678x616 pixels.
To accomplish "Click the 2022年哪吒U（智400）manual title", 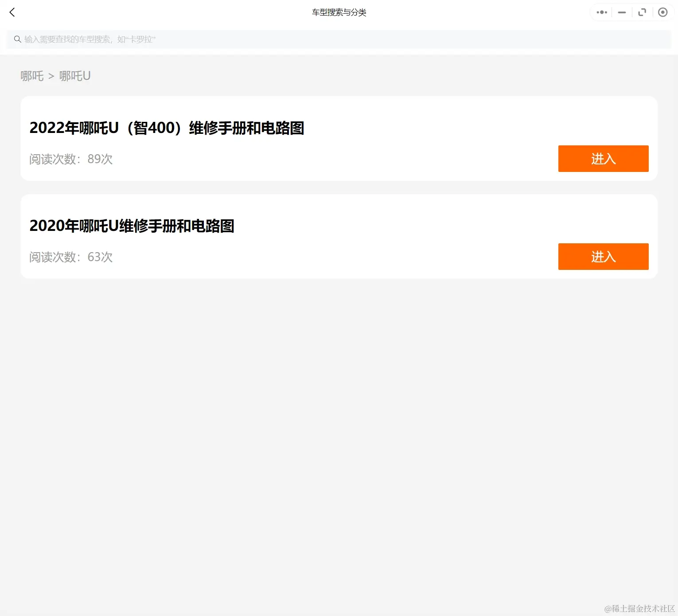I will tap(167, 128).
